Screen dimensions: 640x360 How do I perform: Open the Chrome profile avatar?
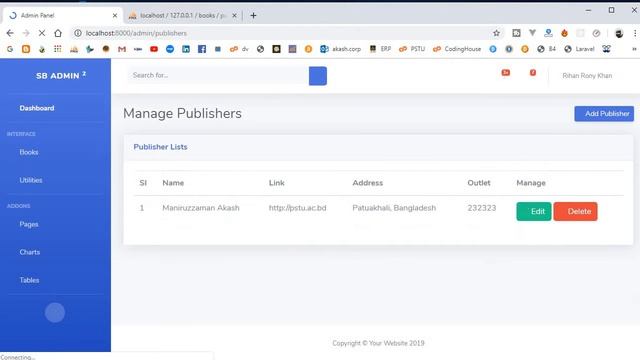pos(619,33)
